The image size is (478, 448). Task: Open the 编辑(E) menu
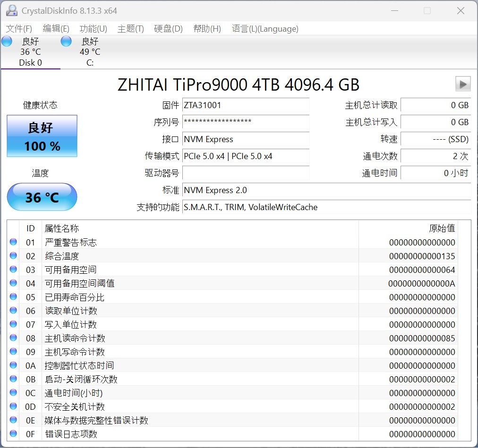pyautogui.click(x=56, y=29)
